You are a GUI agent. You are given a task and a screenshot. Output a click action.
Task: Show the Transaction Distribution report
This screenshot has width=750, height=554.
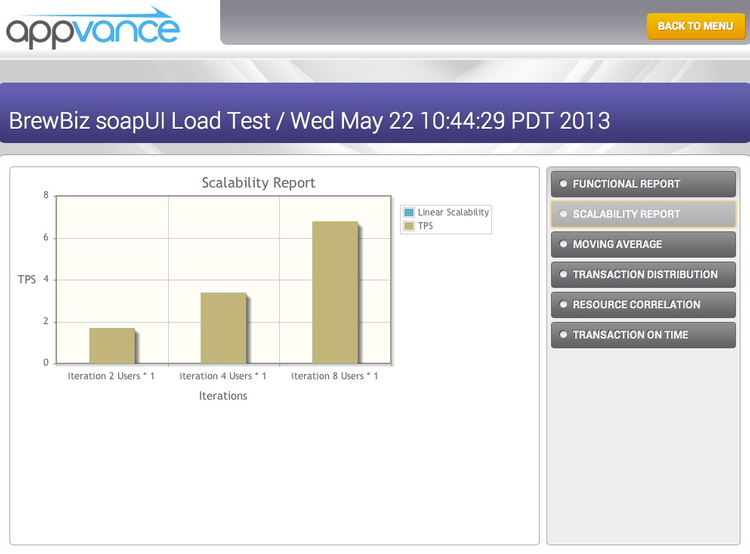pyautogui.click(x=643, y=275)
